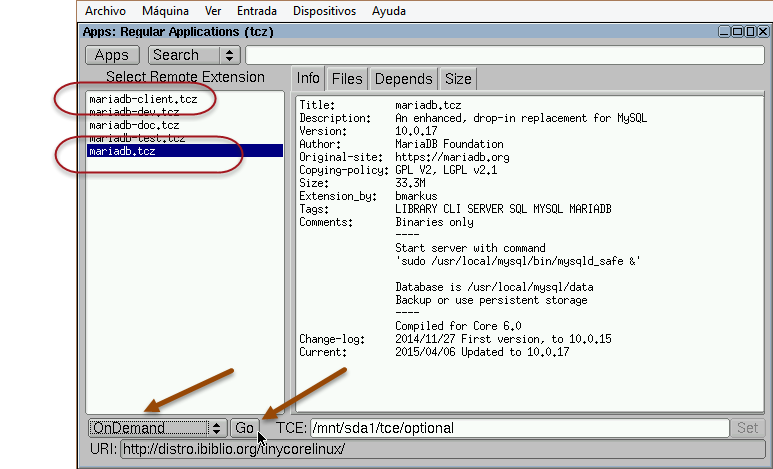Close the Apps window
This screenshot has width=773, height=469.
763,31
